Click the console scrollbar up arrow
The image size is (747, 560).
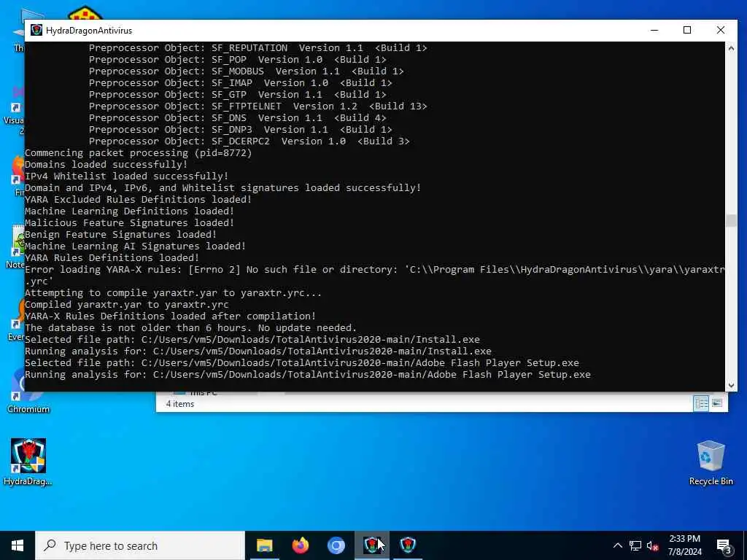tap(731, 47)
